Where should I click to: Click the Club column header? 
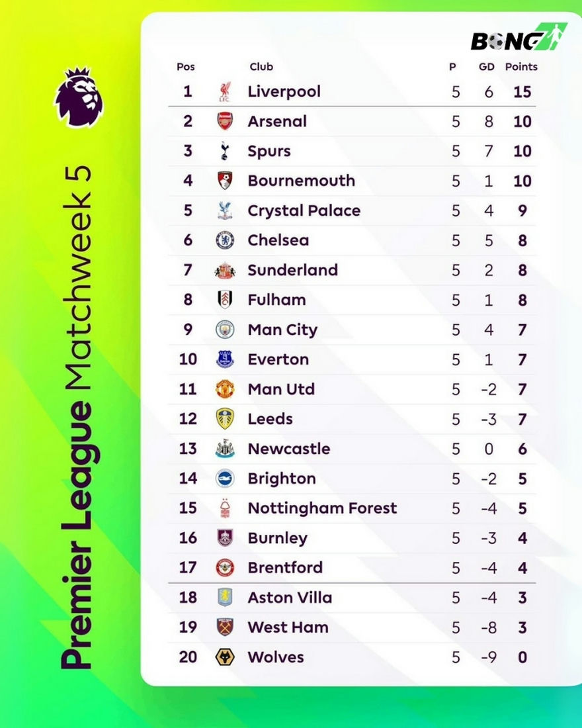tap(261, 67)
